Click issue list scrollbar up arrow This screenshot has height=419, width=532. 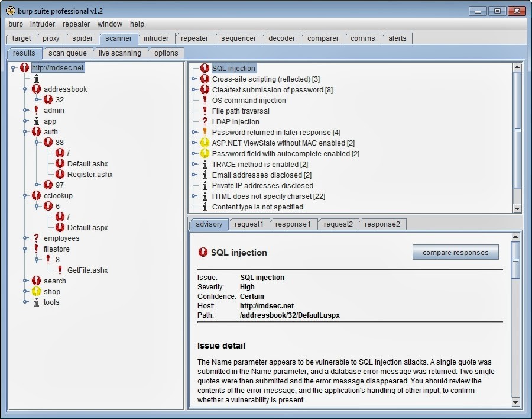click(517, 67)
